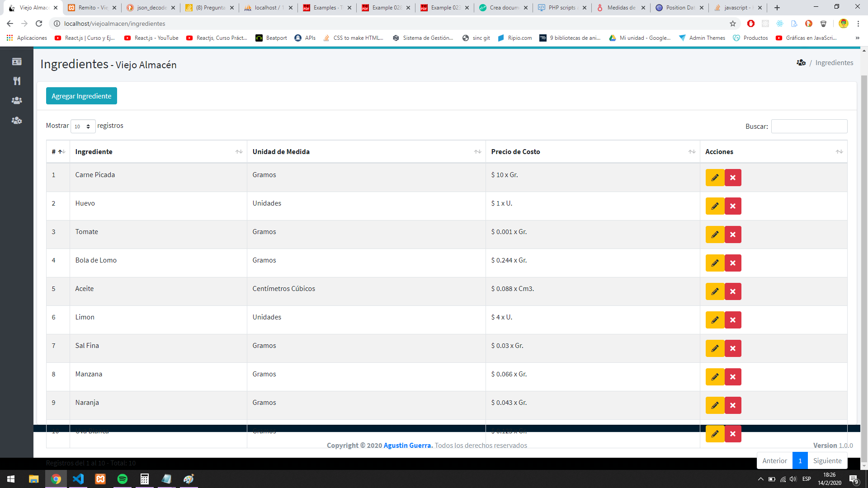Open Windows Start menu
The image size is (868, 488).
11,479
